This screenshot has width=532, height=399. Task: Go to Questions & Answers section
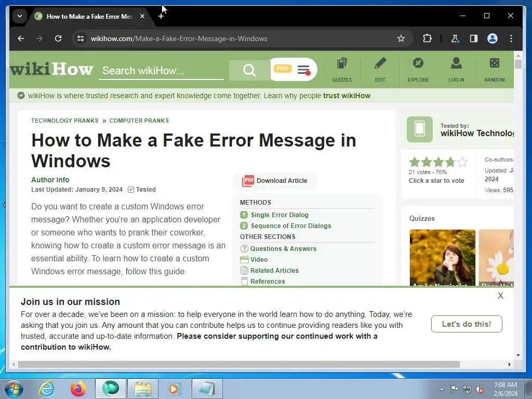coord(283,248)
